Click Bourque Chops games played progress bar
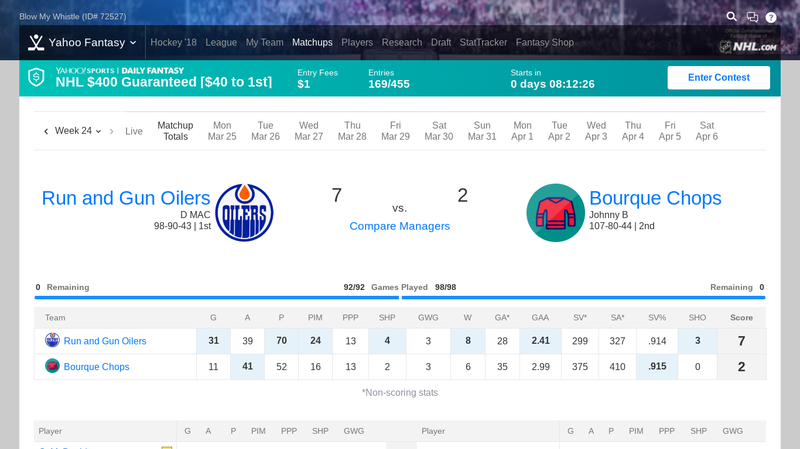 pos(583,297)
